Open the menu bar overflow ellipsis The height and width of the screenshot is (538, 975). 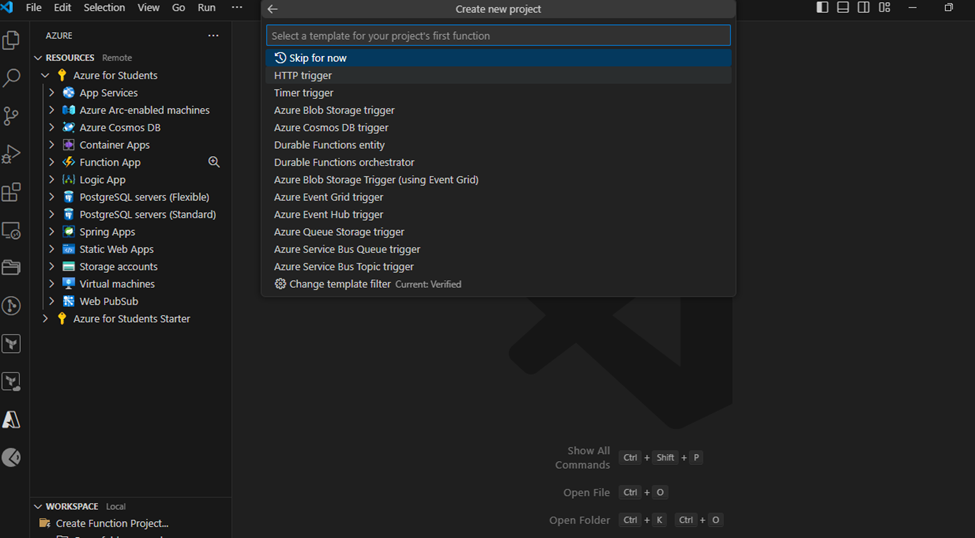237,7
